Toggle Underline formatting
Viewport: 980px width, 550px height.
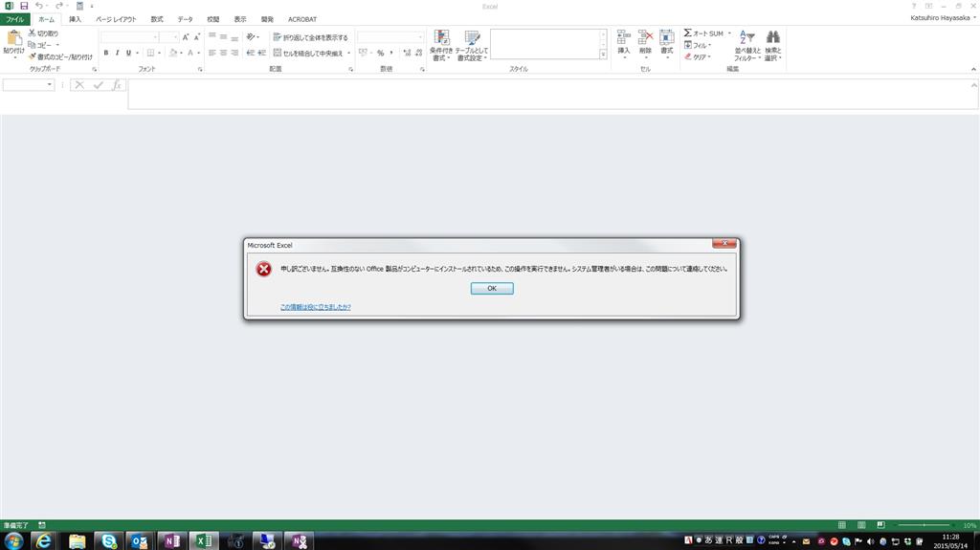click(x=129, y=54)
